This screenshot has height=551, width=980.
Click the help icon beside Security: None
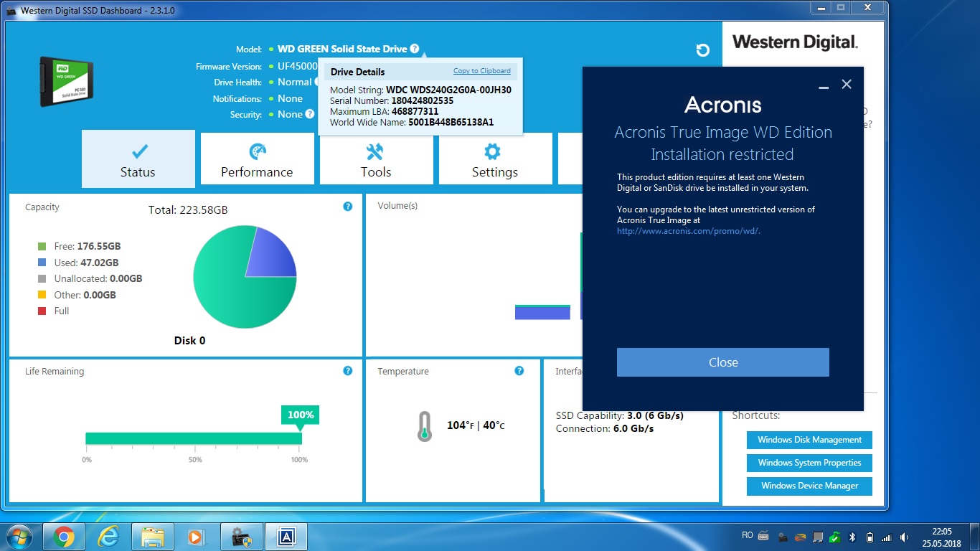tap(310, 113)
